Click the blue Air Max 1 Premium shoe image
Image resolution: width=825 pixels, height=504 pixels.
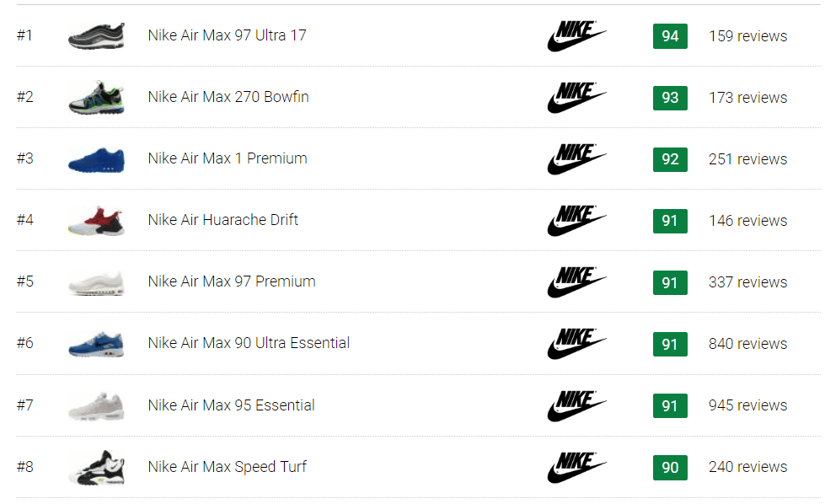pos(96,160)
